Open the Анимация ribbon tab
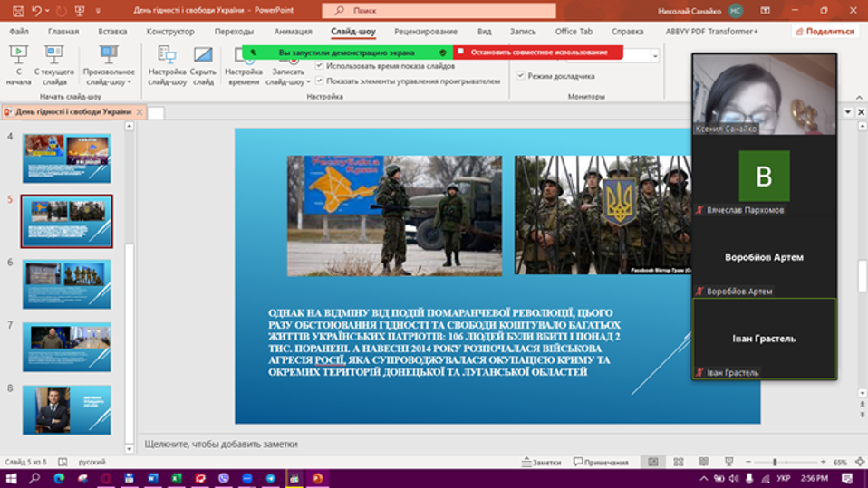The image size is (868, 488). coord(293,32)
